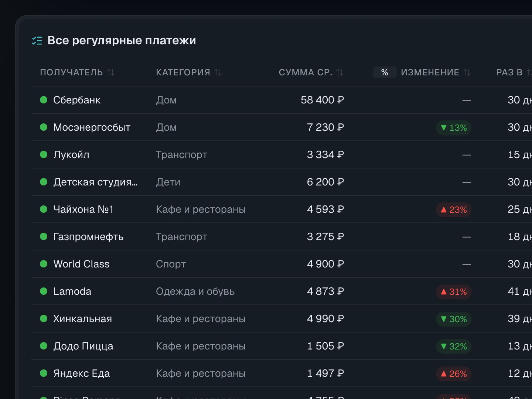Sort by ИЗМЕНЕНИЕ column arrows
Viewport: 532px width, 399px height.
pyautogui.click(x=467, y=72)
